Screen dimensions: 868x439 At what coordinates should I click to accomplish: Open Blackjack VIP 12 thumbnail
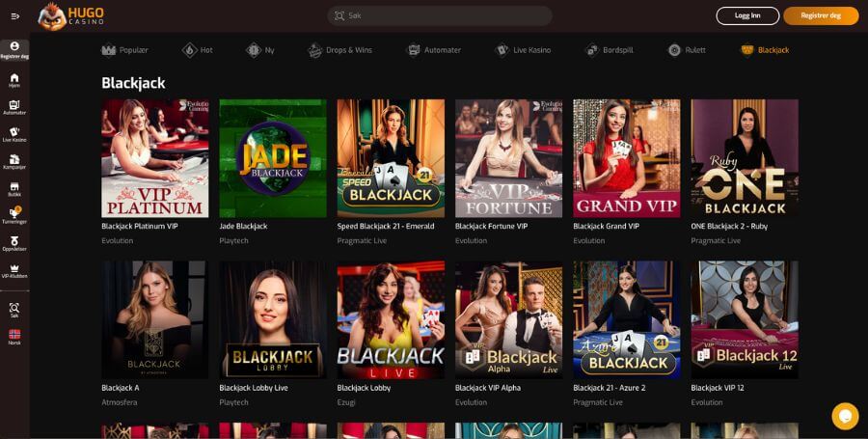click(x=745, y=320)
